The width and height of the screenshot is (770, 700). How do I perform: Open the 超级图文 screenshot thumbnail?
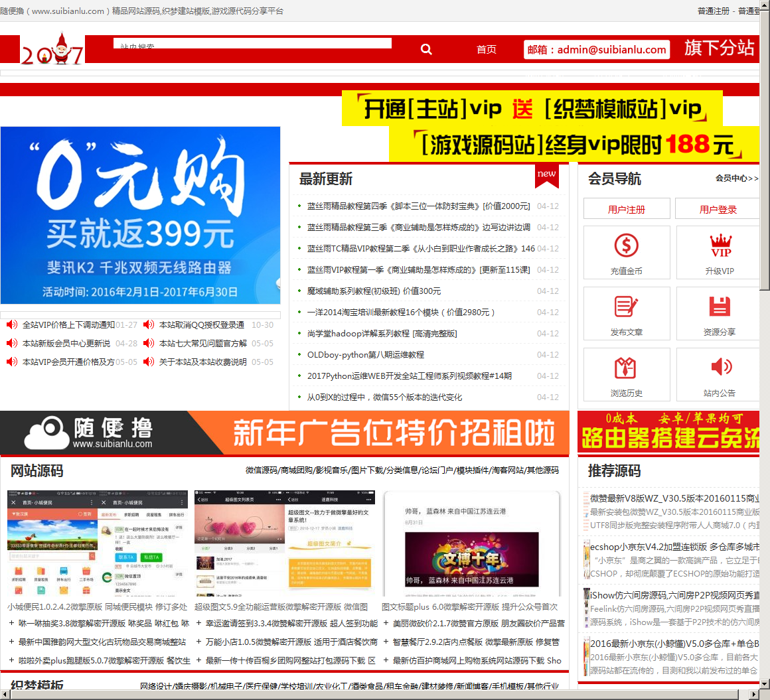[284, 543]
